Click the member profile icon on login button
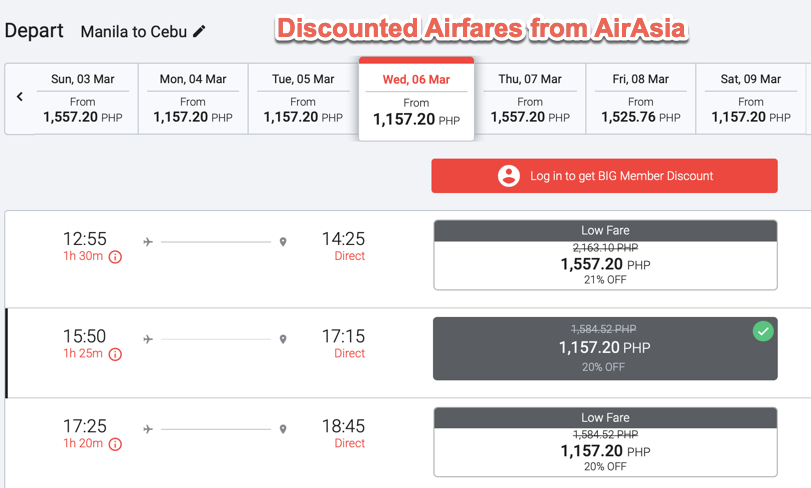The image size is (811, 488). (509, 176)
